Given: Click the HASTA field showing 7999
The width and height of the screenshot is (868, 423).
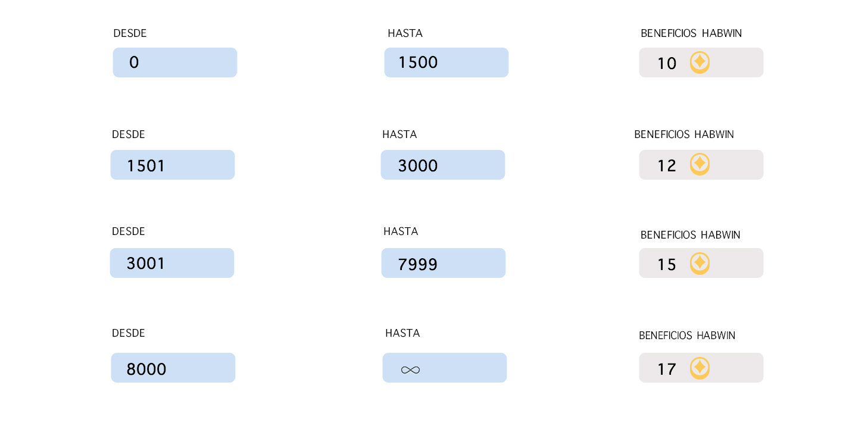Looking at the screenshot, I should tap(444, 263).
